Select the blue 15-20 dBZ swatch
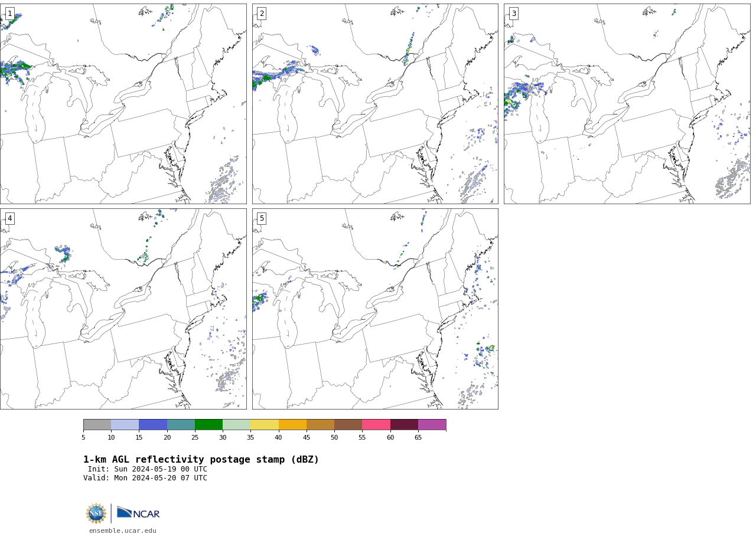The image size is (756, 537). (153, 425)
